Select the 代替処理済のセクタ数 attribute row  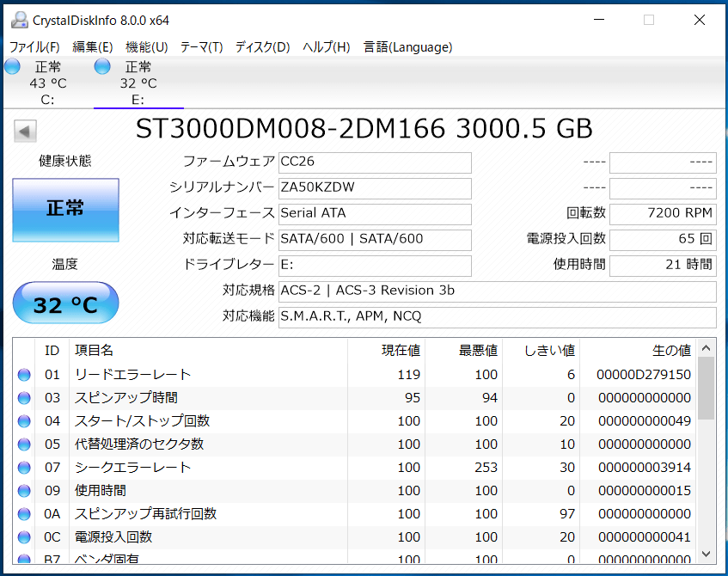pos(354,444)
